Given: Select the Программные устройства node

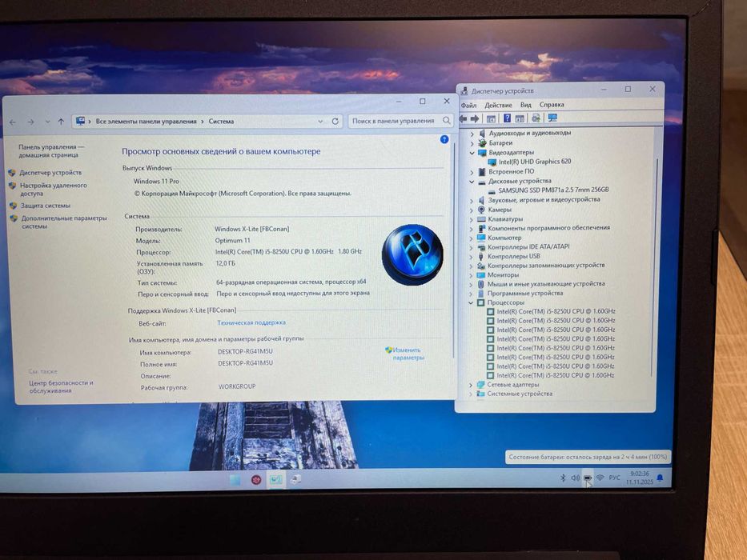Looking at the screenshot, I should click(x=524, y=294).
